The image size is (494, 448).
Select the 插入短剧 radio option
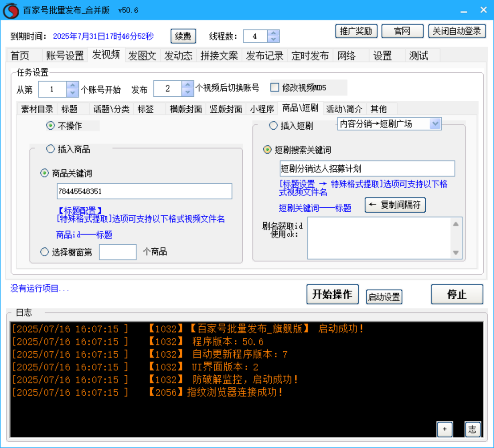click(x=273, y=126)
